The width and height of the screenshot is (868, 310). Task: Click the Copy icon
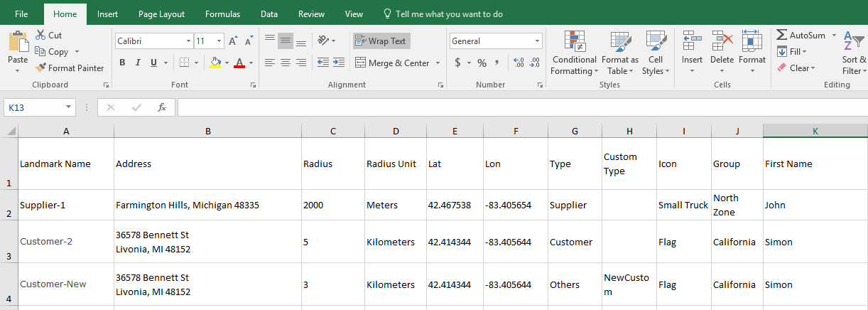coord(40,51)
